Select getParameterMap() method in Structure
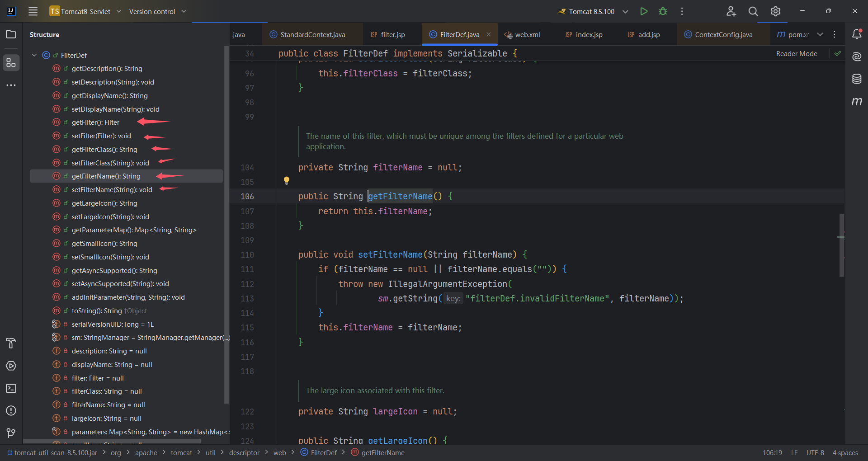Screen dimensions: 868x461 (134, 230)
